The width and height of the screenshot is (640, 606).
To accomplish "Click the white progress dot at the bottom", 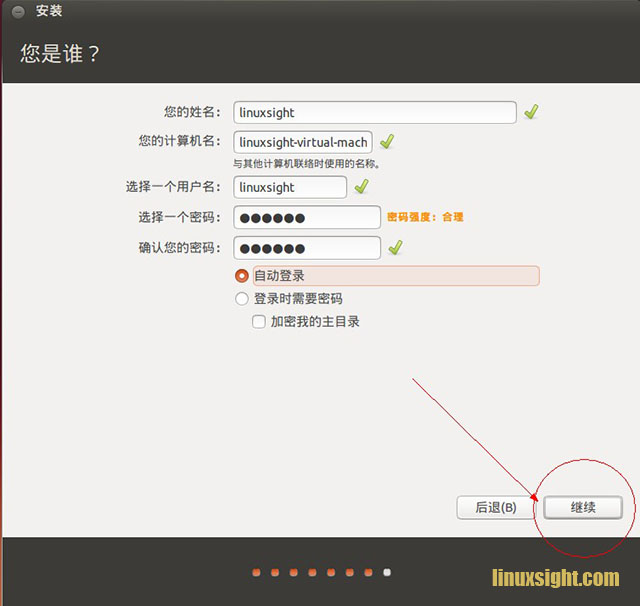I will click(387, 573).
